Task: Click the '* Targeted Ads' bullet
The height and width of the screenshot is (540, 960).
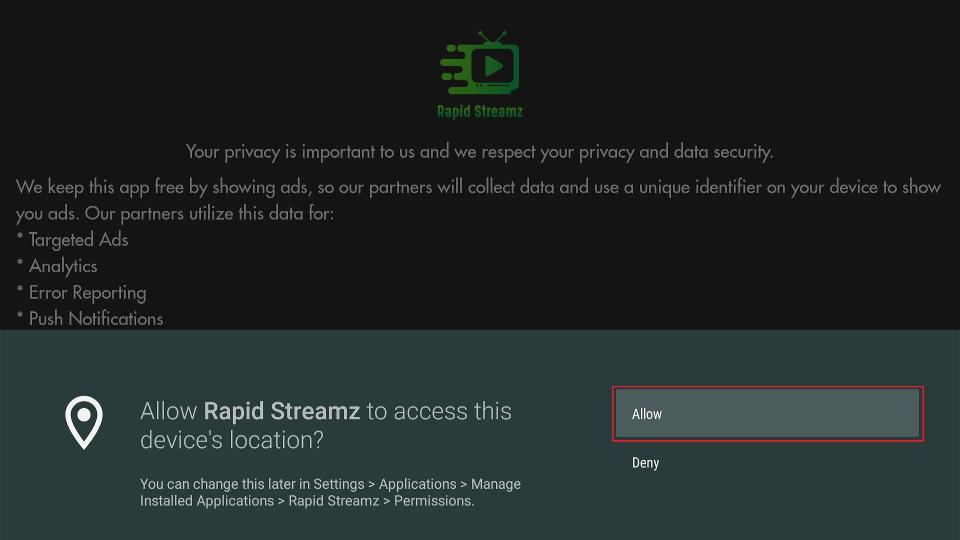Action: 72,239
